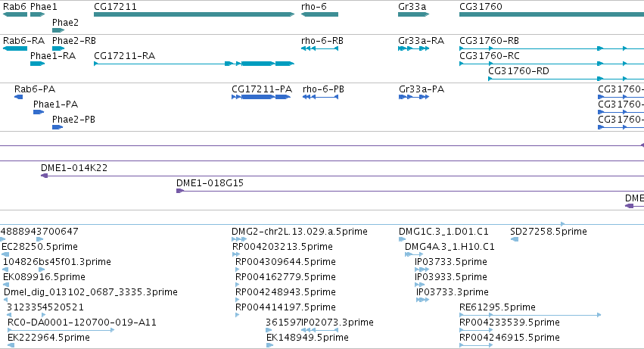
Task: Click the IP03733.3prime EST glyph
Action: 422,300
